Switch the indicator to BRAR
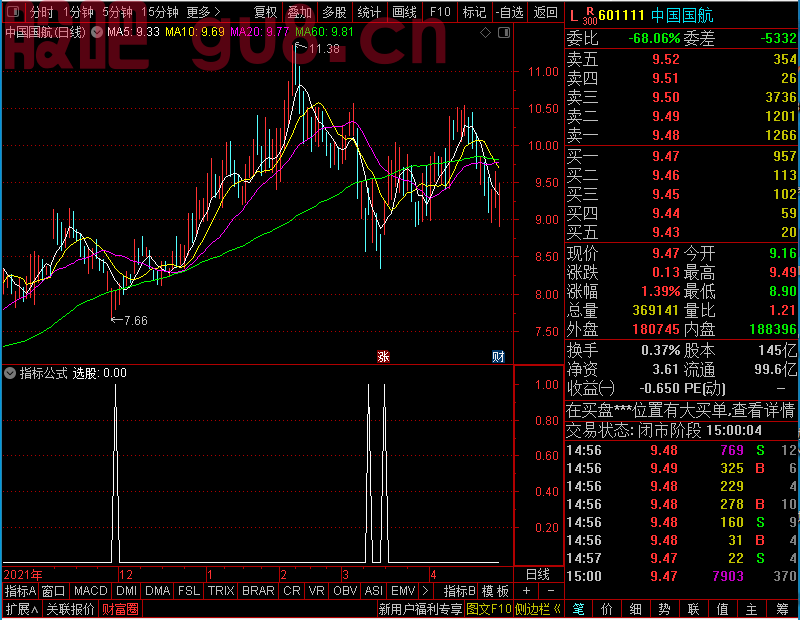 (258, 591)
